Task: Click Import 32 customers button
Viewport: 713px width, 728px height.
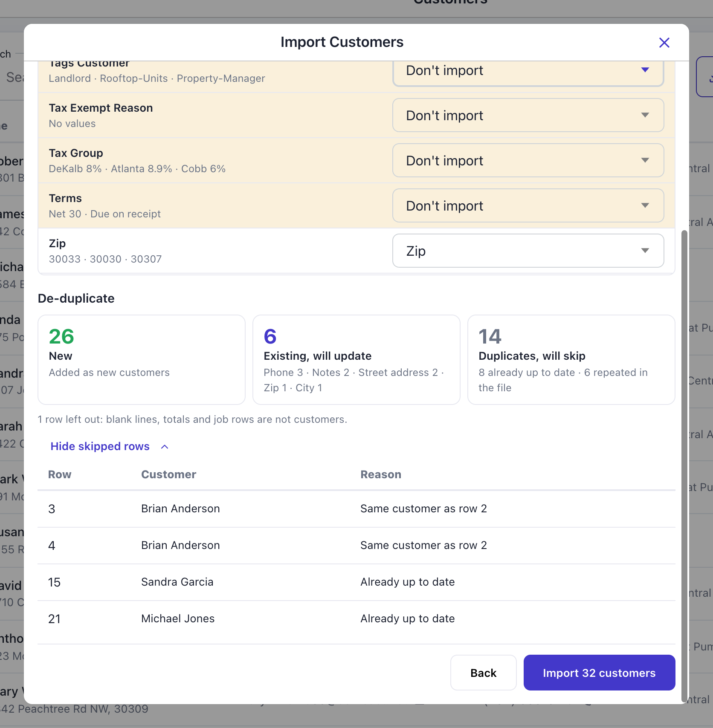Action: coord(599,673)
